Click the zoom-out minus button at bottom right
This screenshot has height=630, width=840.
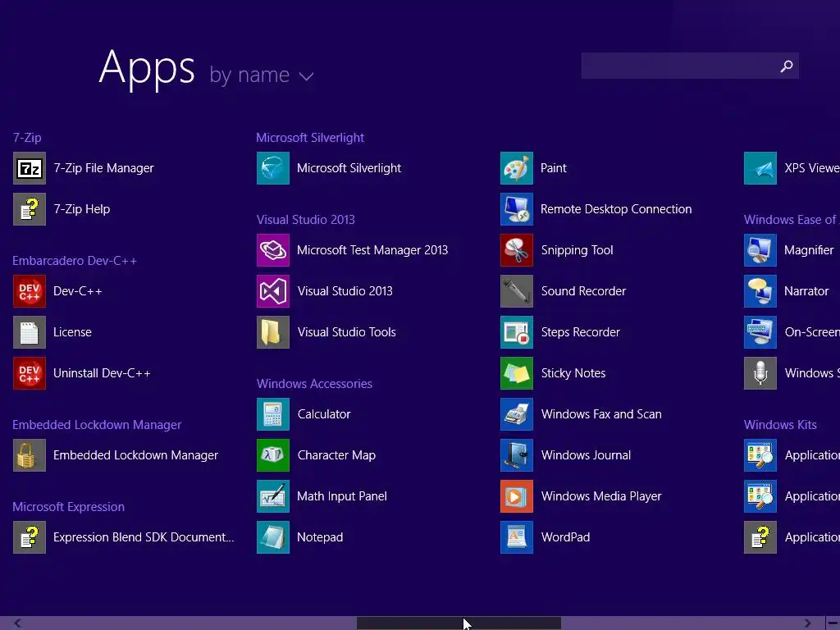tap(833, 623)
